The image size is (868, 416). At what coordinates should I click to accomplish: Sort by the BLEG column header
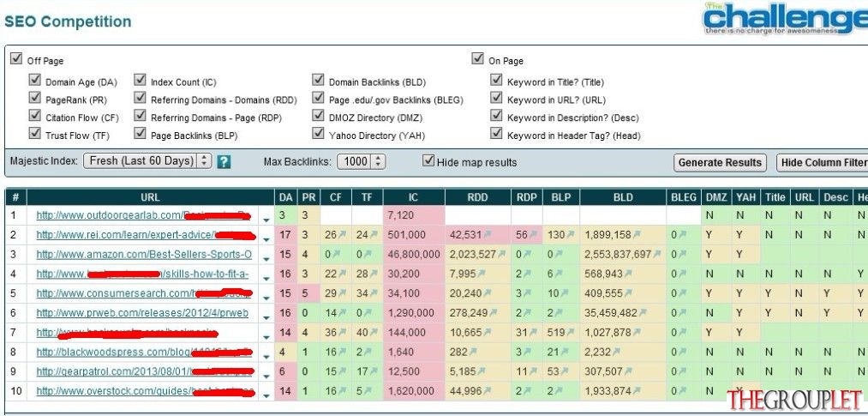(684, 197)
